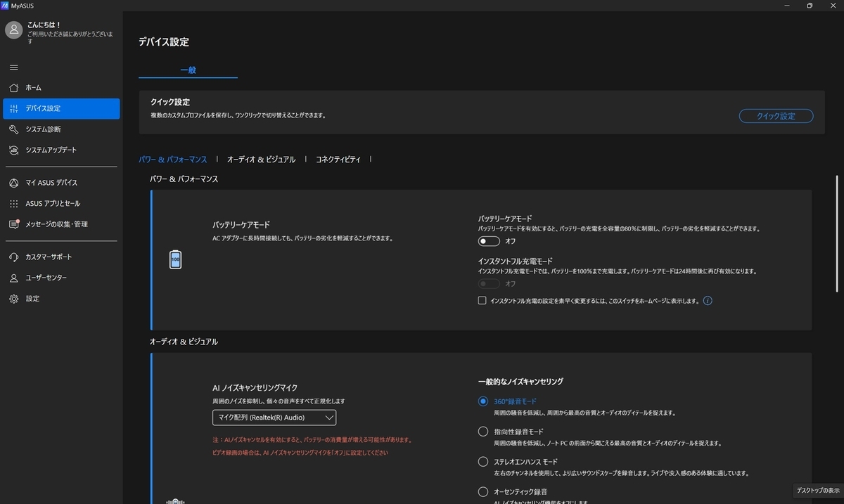Click the user avatar icon
Screen dimensions: 844x504
point(13,30)
